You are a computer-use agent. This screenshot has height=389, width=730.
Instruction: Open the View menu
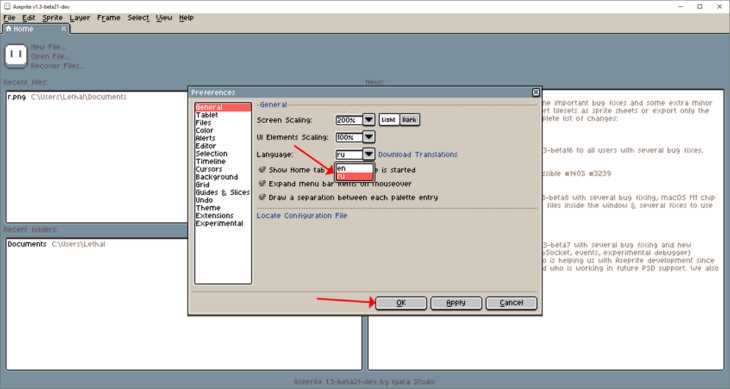pos(164,18)
